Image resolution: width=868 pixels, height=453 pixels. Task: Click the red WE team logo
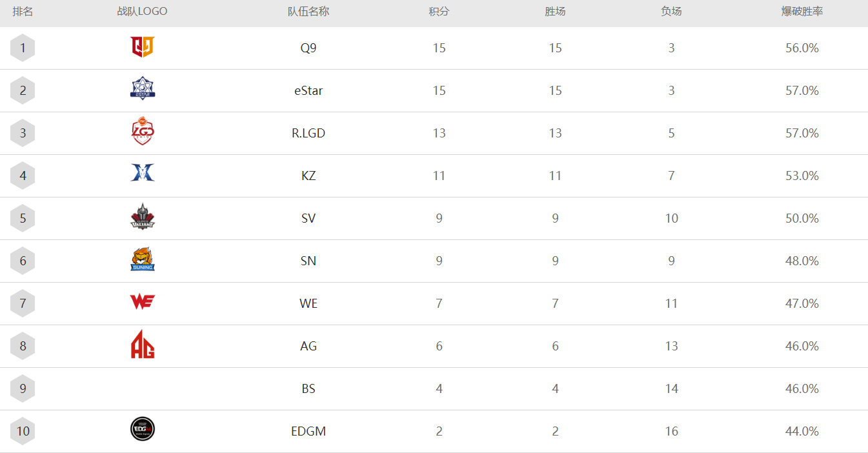tap(142, 301)
